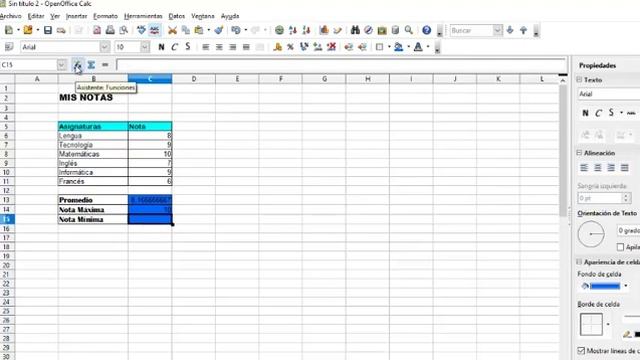Screen dimensions: 640x360
Task: Click Borde de celda line color swatch
Action: pyautogui.click(x=637, y=335)
